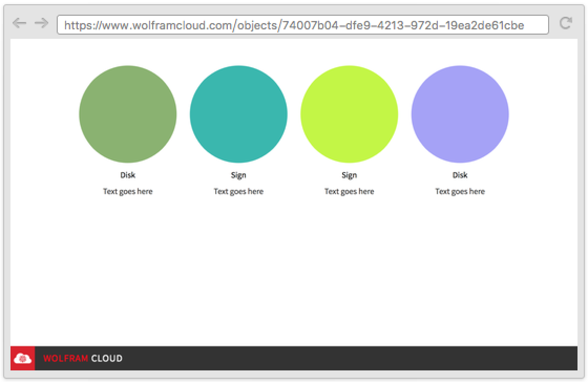Click 'Text goes here' below the teal circle
Image resolution: width=588 pixels, height=383 pixels.
(x=238, y=191)
